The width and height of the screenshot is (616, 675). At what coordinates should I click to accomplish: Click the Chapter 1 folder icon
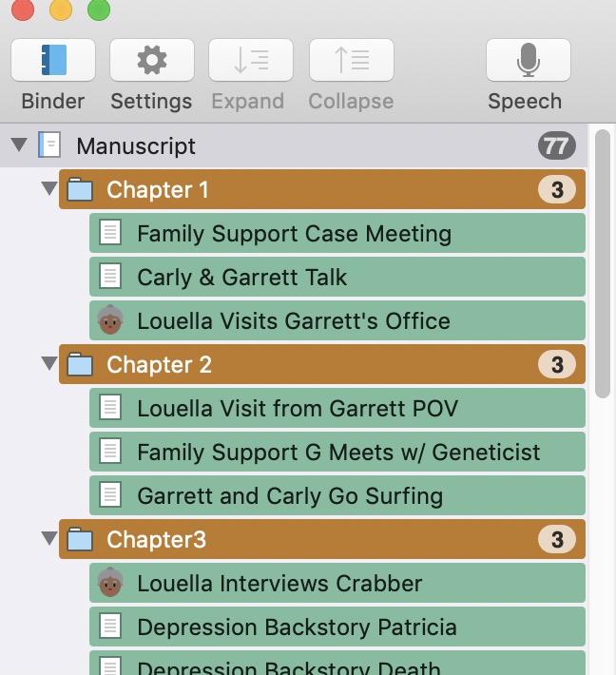click(80, 189)
